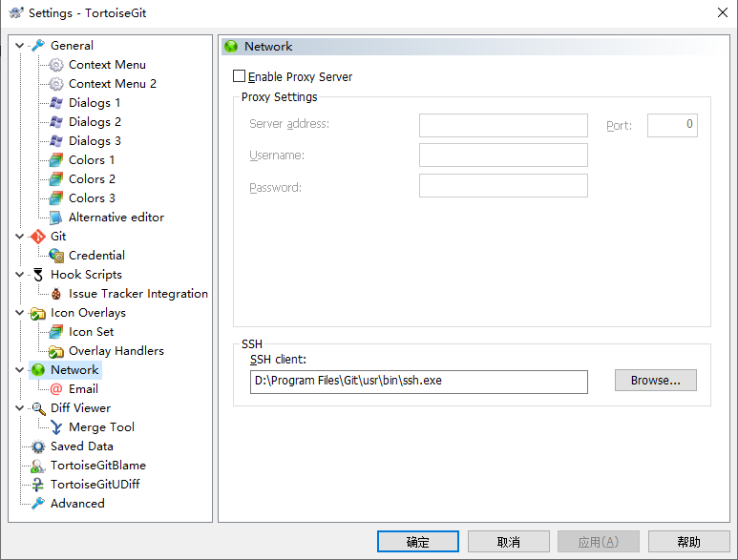738x560 pixels.
Task: Confirm with the 确定 button
Action: click(x=418, y=542)
